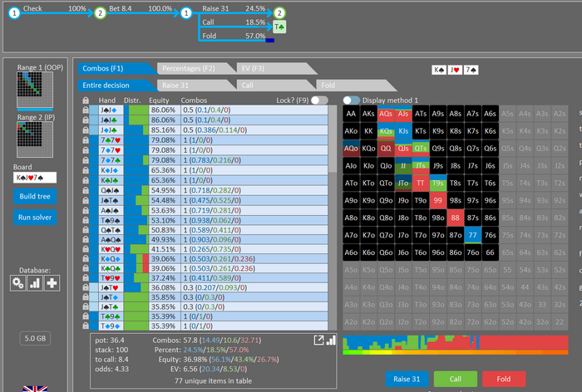Click the 5.0 GB memory button
The image size is (582, 392).
(35, 338)
